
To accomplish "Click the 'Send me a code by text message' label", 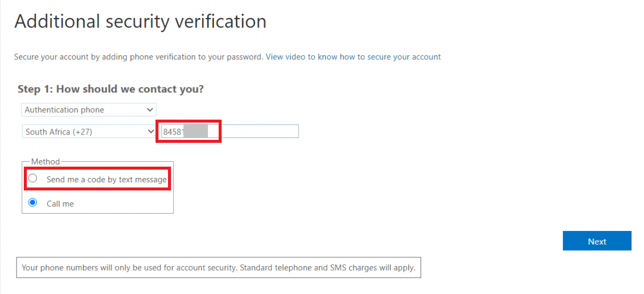I will pos(106,179).
